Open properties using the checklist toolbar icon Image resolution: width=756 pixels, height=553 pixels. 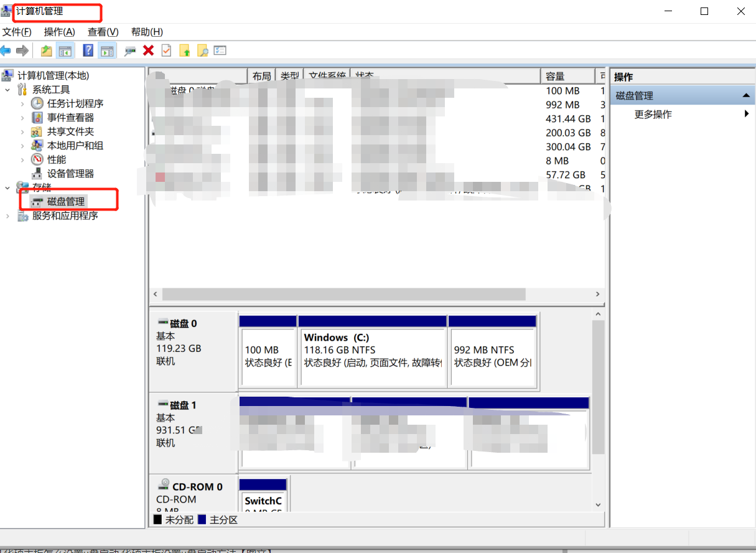click(x=220, y=50)
